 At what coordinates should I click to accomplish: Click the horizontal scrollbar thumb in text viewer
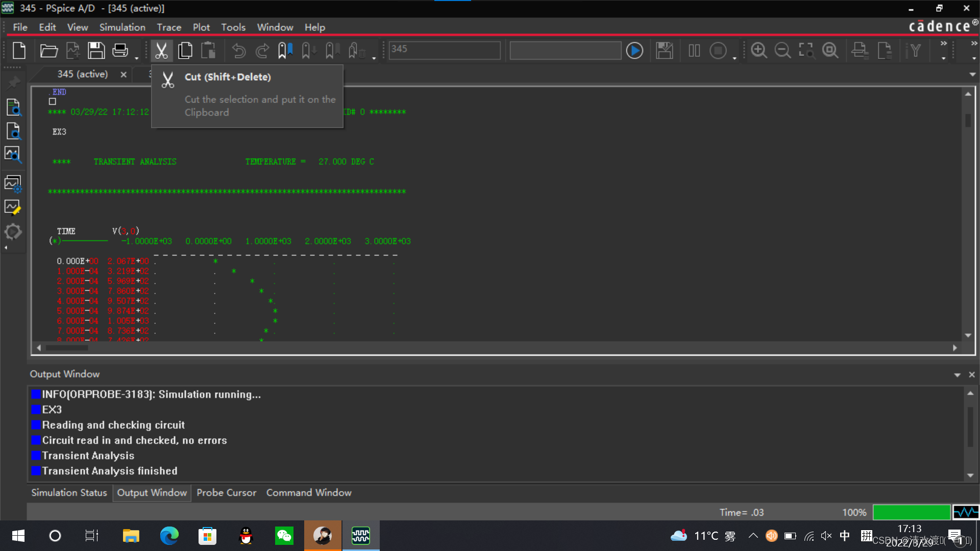point(67,348)
